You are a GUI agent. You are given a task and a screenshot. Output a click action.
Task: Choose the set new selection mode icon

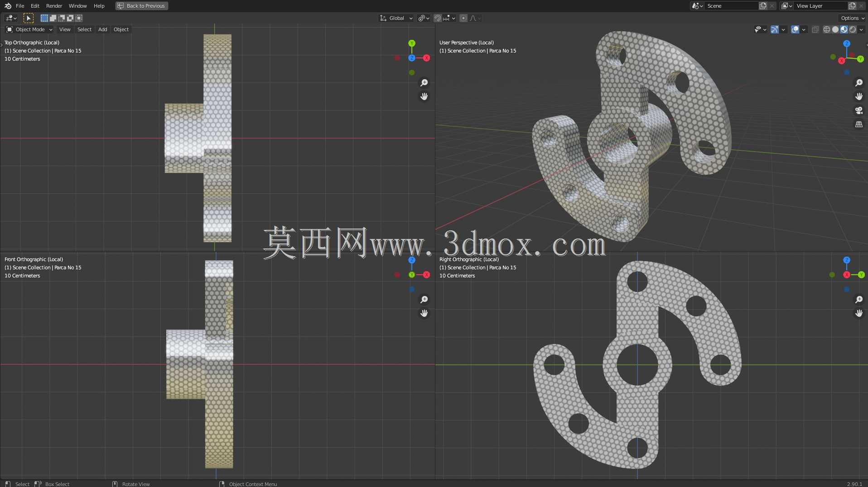[44, 18]
